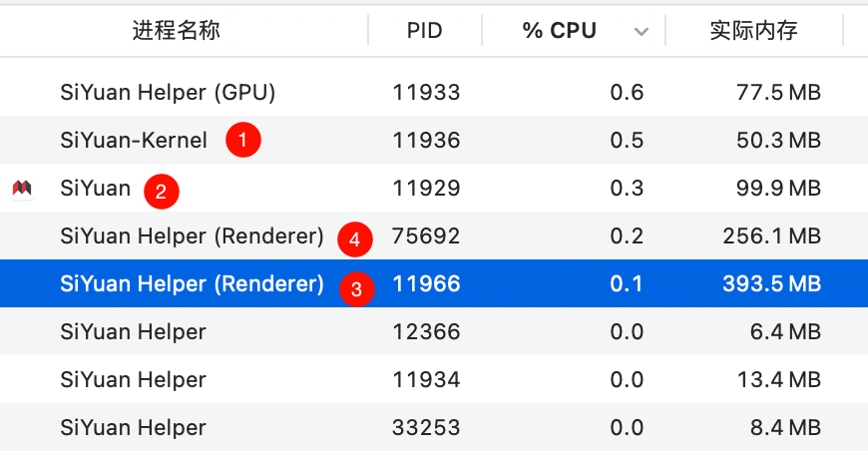Image resolution: width=868 pixels, height=467 pixels.
Task: Click the PID 11936 cell
Action: click(x=426, y=141)
